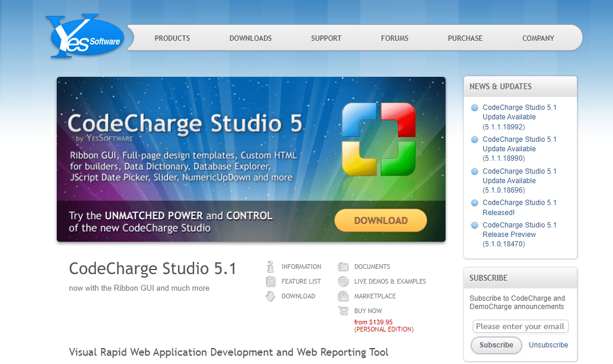Open the Downloads menu

tap(250, 38)
